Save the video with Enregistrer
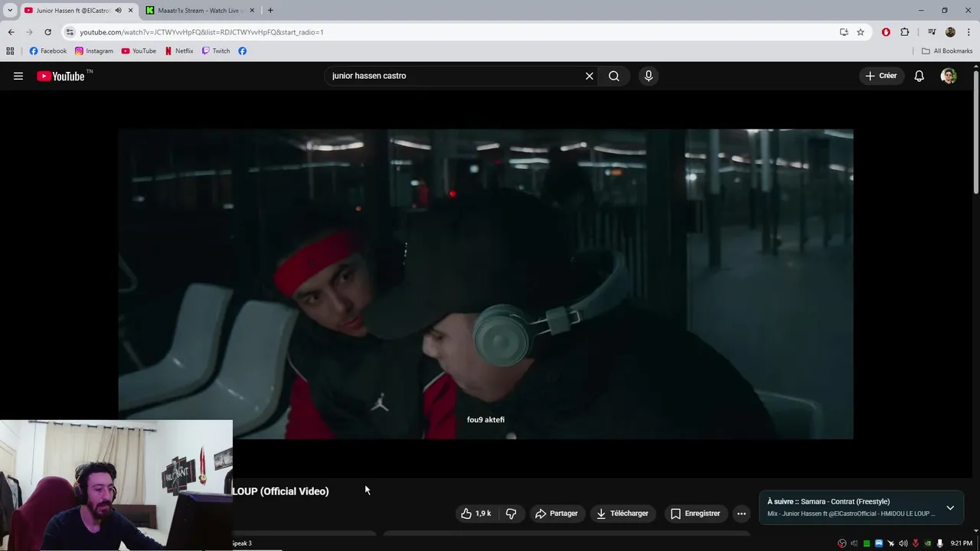Screen dimensions: 980x551 [695, 514]
